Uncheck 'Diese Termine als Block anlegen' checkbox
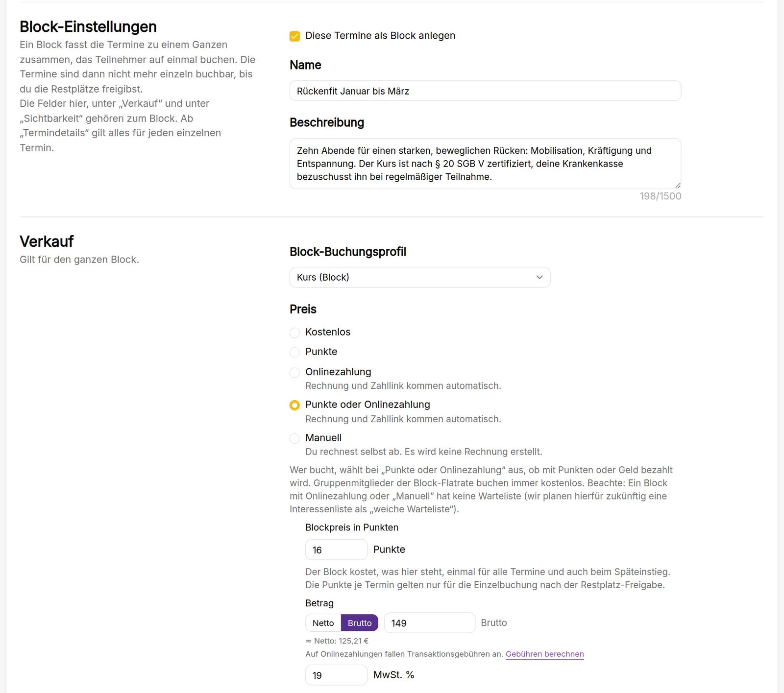This screenshot has width=784, height=693. point(294,36)
